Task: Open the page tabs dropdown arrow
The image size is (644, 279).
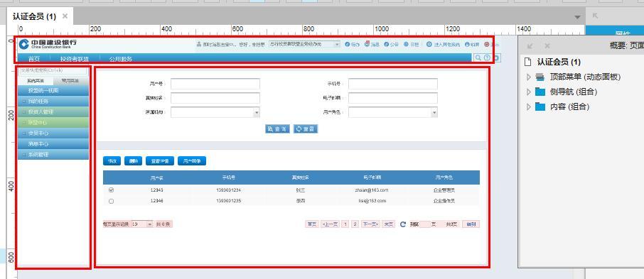Action: point(577,17)
